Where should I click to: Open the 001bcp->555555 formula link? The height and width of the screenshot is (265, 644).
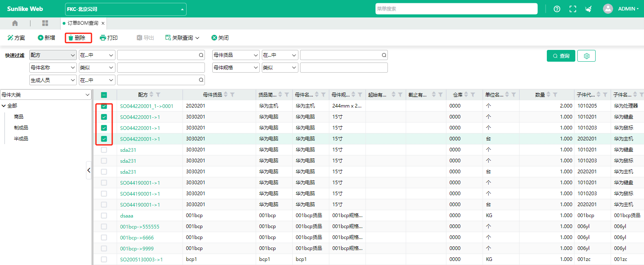pos(140,226)
